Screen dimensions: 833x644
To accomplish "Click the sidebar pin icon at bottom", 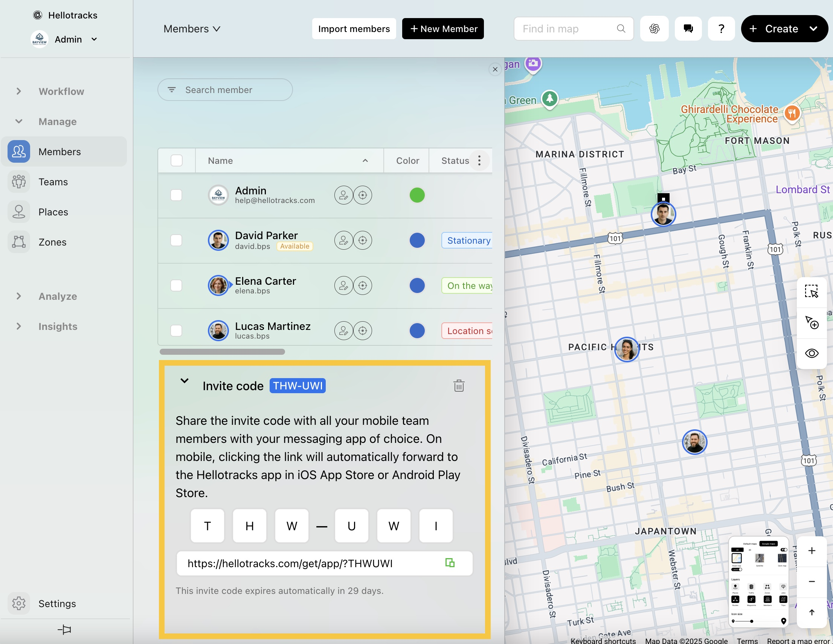I will point(64,630).
